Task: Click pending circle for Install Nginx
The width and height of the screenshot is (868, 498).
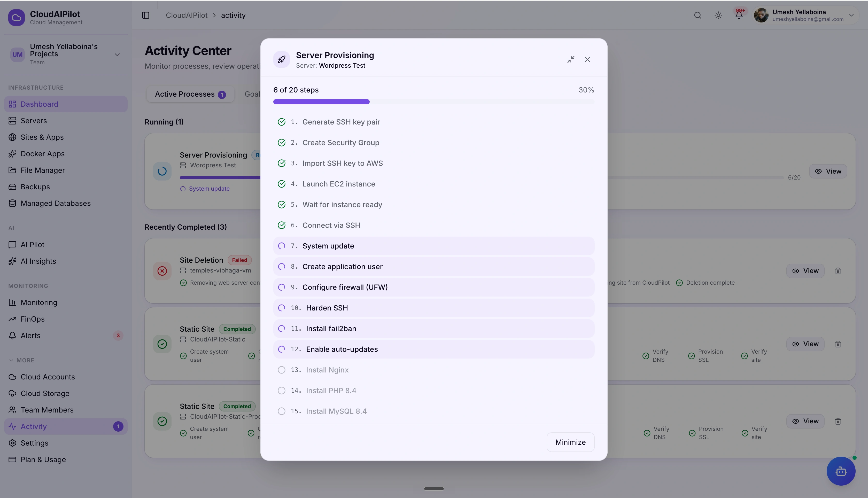Action: (282, 370)
